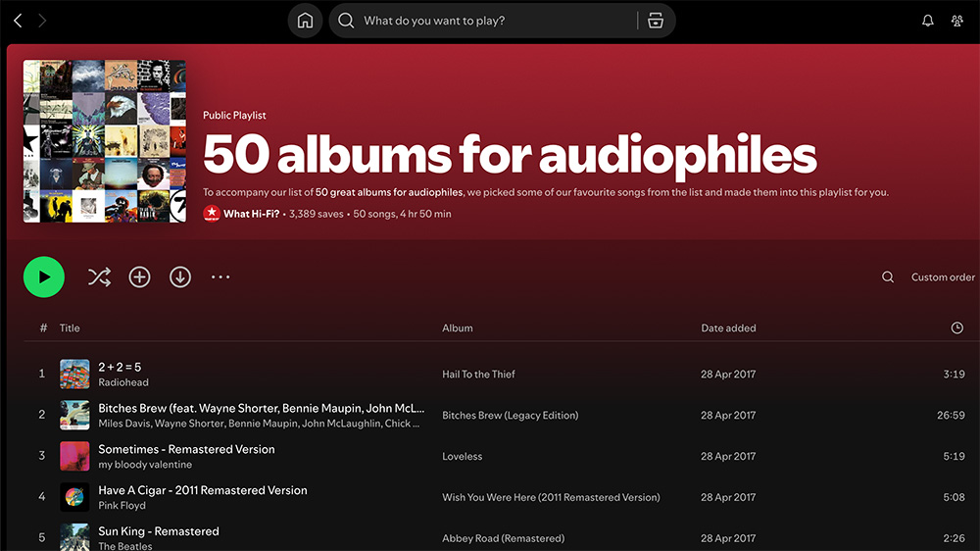Search within the playlist
The height and width of the screenshot is (551, 980).
[x=888, y=277]
